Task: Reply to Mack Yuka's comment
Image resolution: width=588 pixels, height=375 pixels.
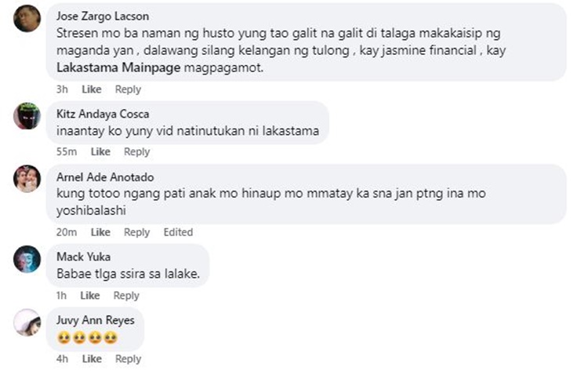Action: pyautogui.click(x=126, y=296)
